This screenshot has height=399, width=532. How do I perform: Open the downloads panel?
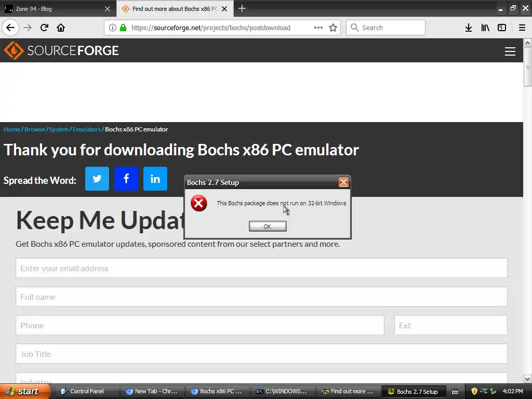(x=469, y=28)
